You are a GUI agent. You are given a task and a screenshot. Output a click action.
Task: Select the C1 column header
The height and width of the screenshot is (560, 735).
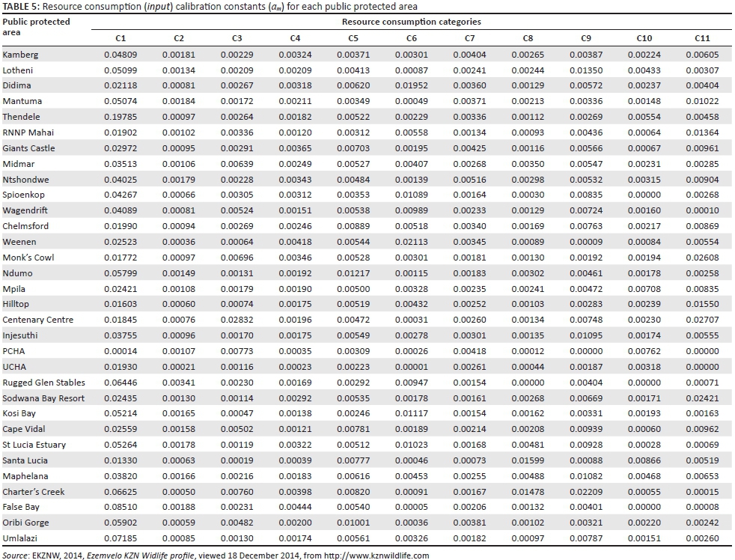coord(121,38)
